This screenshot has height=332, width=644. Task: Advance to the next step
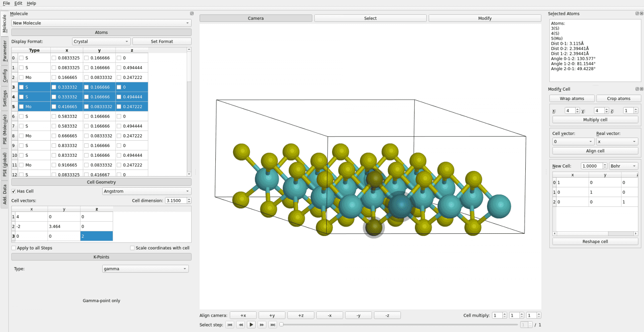[262, 325]
